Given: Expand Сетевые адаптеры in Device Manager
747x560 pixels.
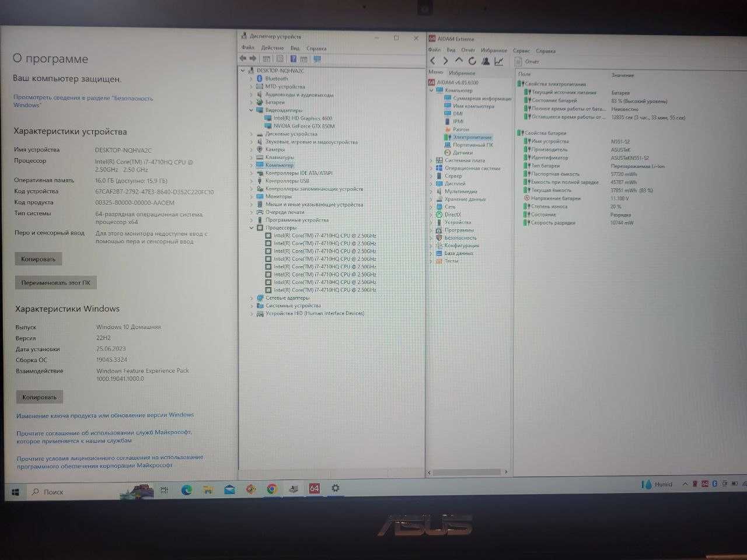Looking at the screenshot, I should [252, 298].
